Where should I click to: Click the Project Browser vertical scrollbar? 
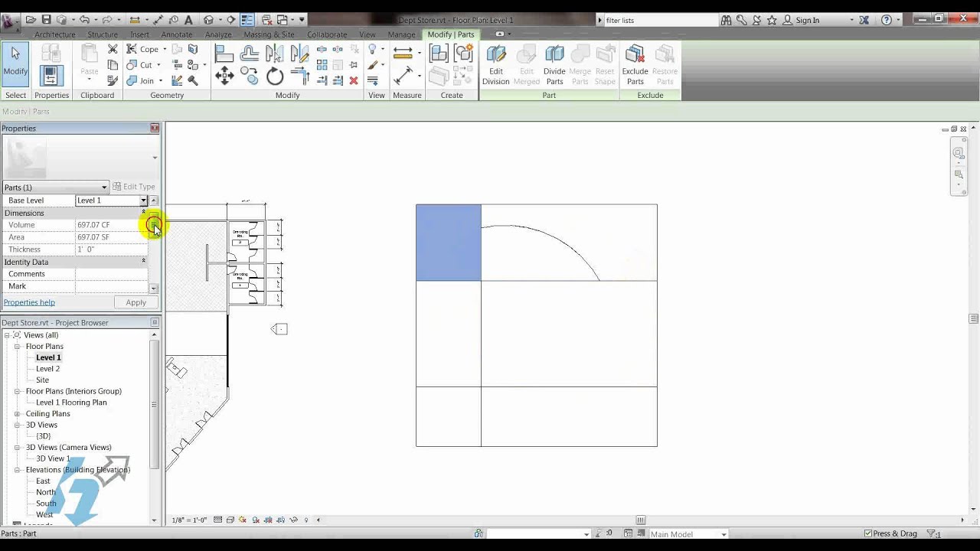click(154, 406)
